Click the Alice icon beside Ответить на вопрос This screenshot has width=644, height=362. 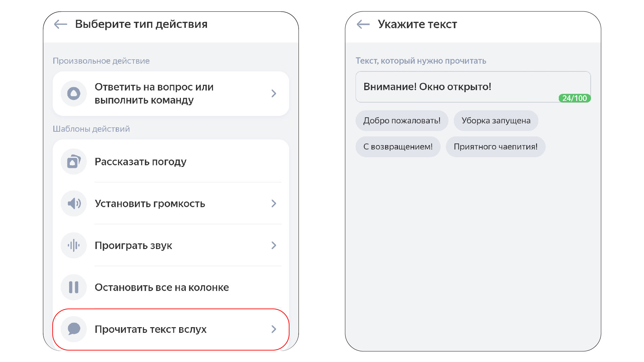tap(74, 94)
